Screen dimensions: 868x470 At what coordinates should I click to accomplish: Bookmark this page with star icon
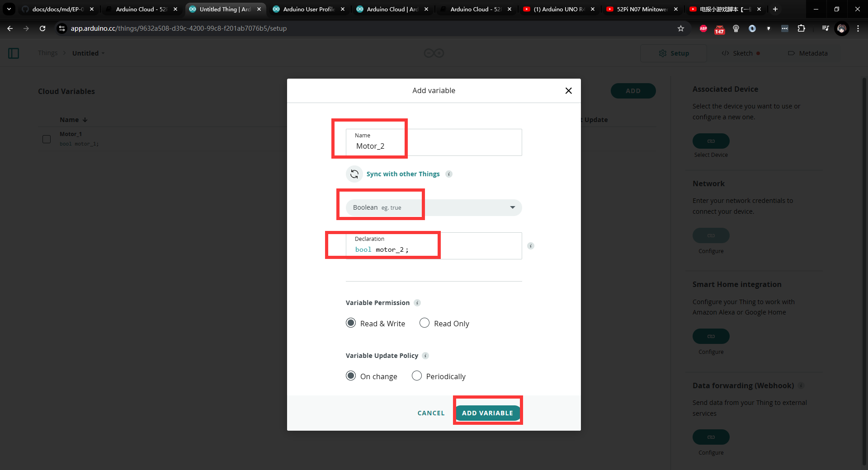(x=681, y=28)
